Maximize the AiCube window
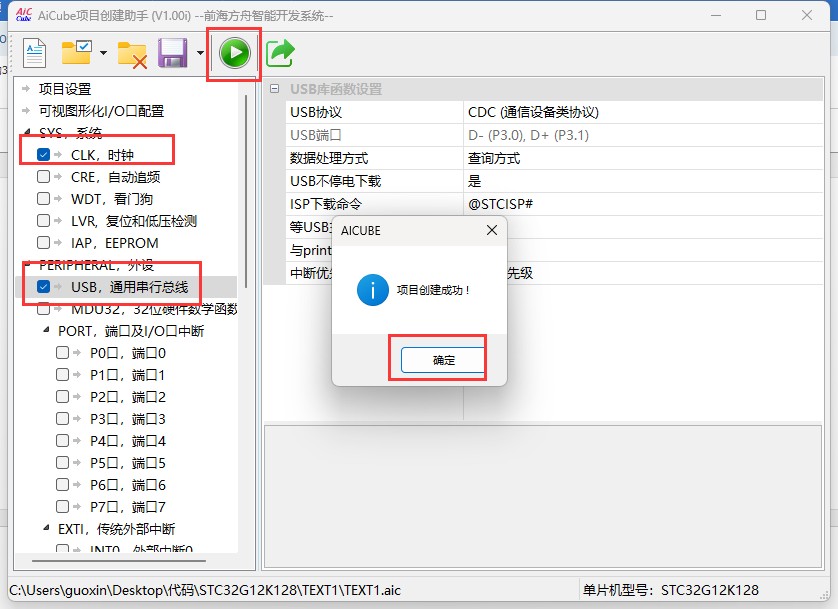The image size is (838, 609). point(761,15)
